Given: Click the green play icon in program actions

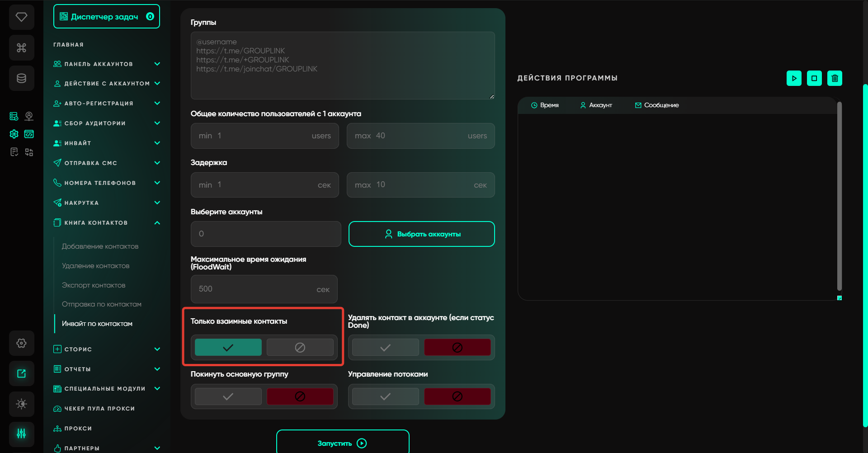Looking at the screenshot, I should click(x=794, y=78).
